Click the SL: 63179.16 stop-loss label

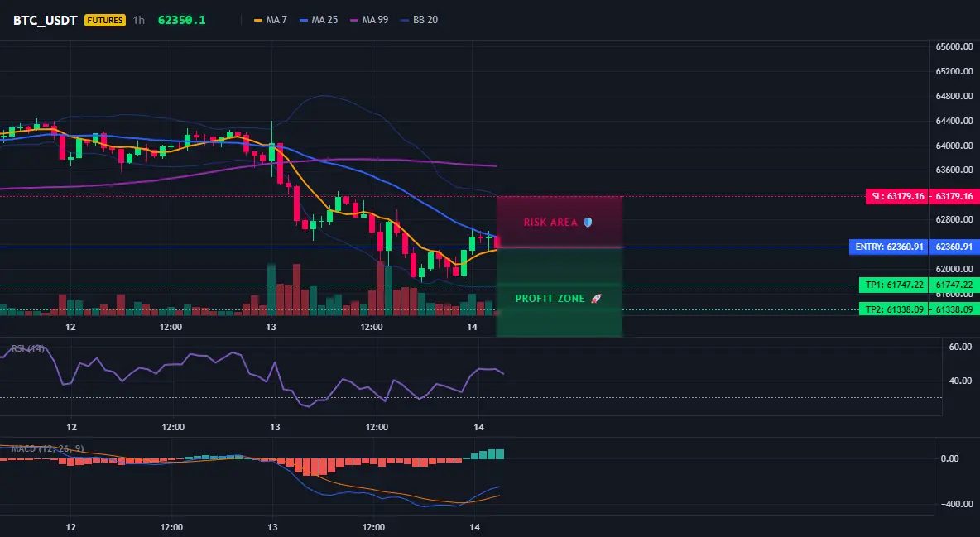coord(897,196)
